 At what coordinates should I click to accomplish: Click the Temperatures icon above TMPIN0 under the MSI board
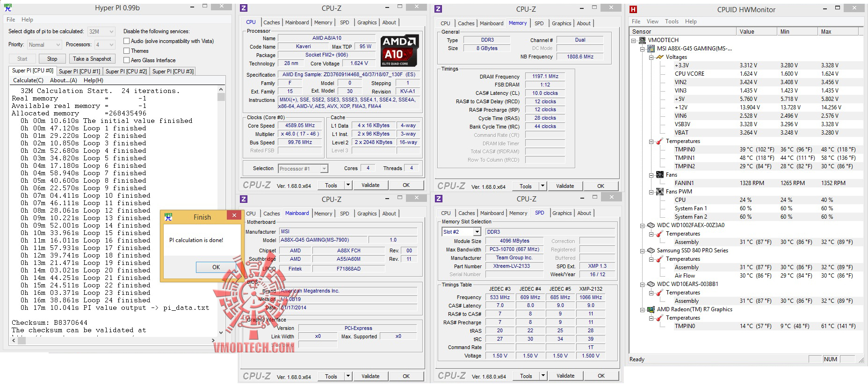pos(659,141)
